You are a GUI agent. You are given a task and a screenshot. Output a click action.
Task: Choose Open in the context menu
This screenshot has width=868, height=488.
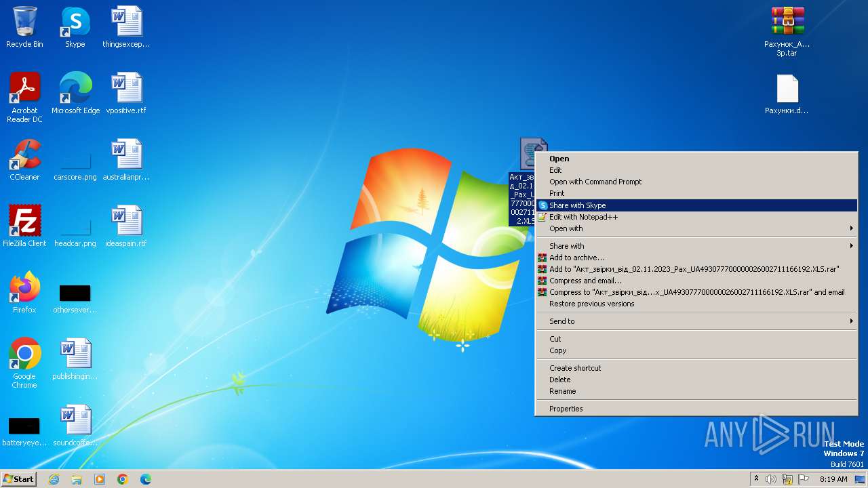[x=696, y=159]
